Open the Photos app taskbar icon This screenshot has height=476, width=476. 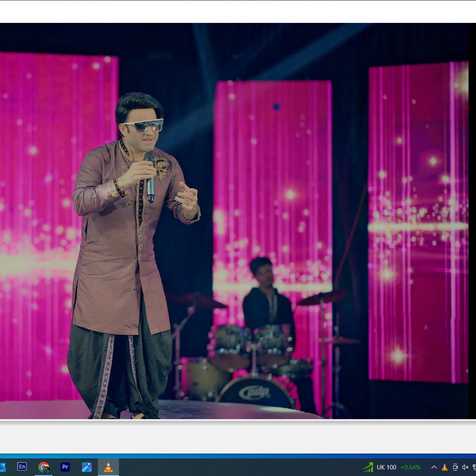click(87, 467)
